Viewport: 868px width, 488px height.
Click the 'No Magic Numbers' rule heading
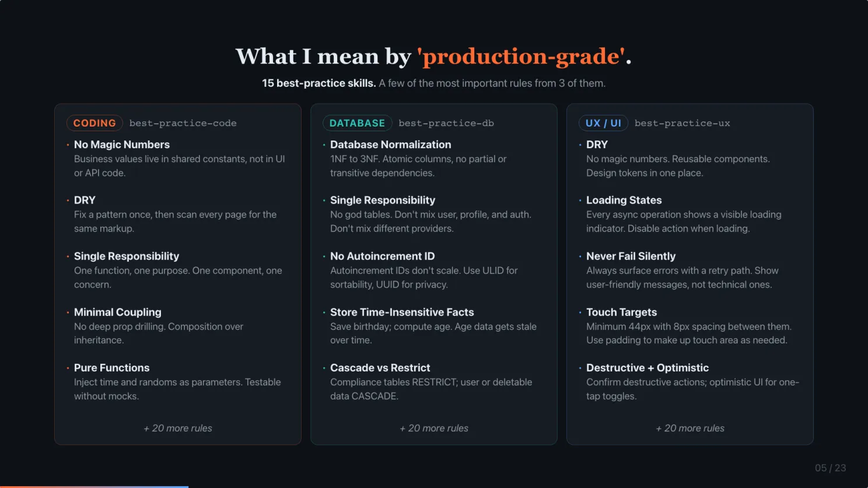122,145
